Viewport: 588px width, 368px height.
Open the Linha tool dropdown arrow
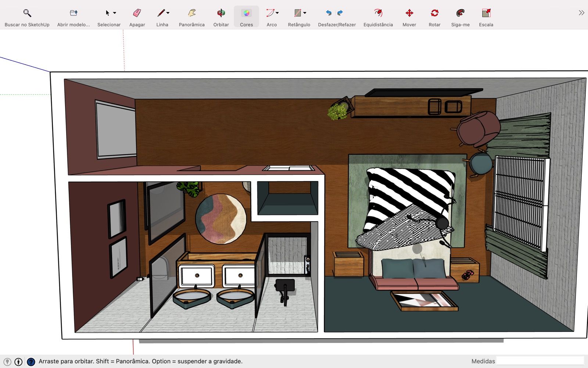click(x=168, y=13)
